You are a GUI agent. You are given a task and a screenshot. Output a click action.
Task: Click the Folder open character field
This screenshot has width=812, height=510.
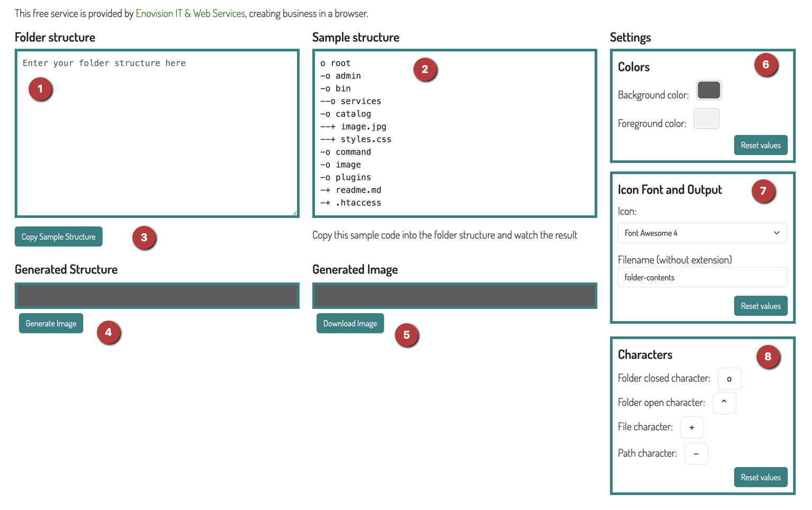tap(724, 403)
